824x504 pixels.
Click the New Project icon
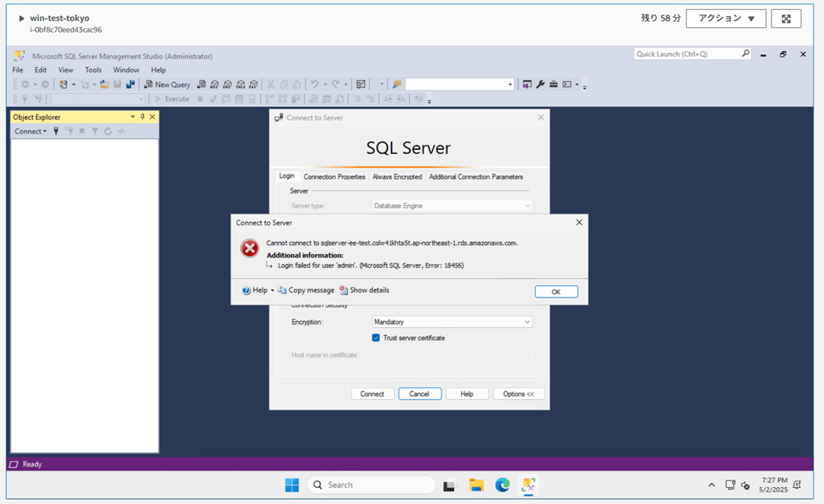(64, 85)
